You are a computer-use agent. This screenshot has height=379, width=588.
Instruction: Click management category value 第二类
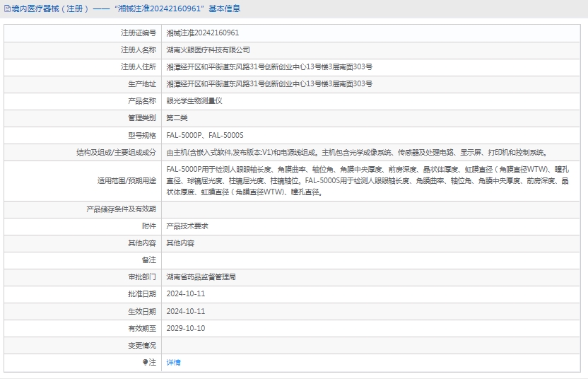click(177, 118)
